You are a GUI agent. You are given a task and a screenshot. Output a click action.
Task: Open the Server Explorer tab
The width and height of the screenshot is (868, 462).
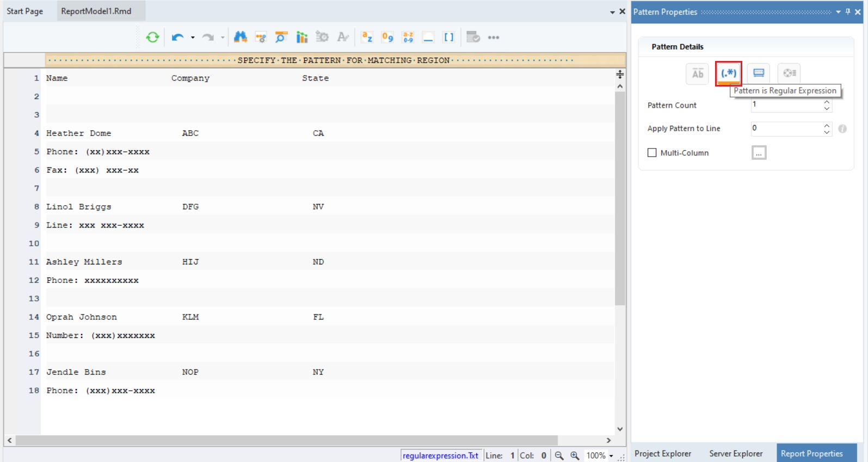pyautogui.click(x=735, y=453)
